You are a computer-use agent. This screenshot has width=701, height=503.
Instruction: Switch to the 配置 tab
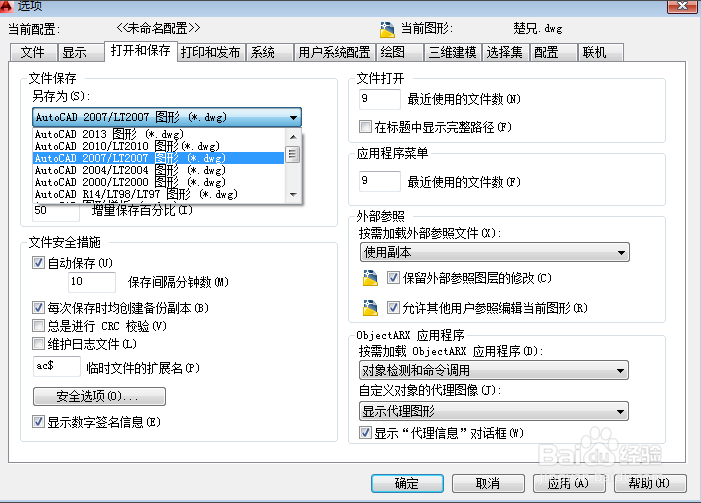pos(553,52)
